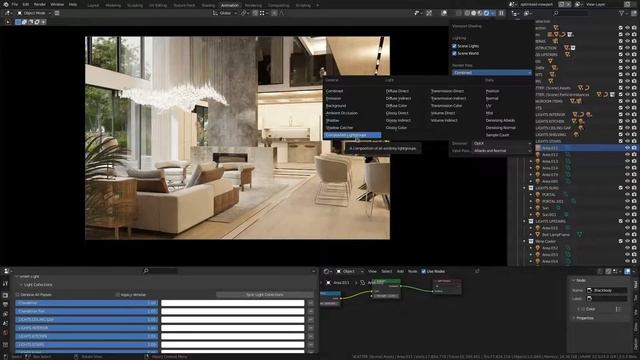Toggle Scene Lights checkbox
640x360 pixels.
(x=454, y=46)
